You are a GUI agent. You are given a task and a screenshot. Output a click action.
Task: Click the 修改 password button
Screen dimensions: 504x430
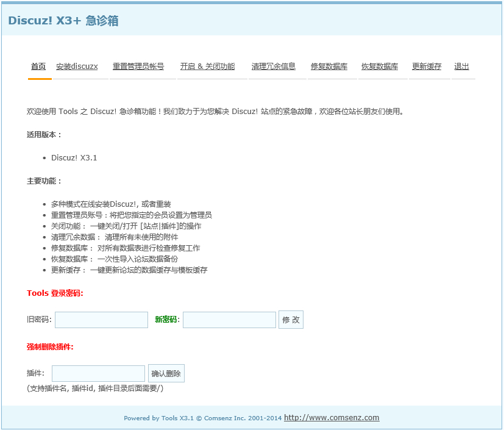click(x=291, y=320)
